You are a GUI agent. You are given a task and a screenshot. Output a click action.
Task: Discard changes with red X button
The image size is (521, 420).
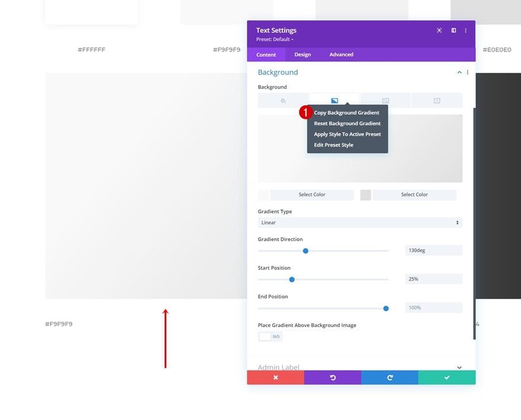coord(275,377)
